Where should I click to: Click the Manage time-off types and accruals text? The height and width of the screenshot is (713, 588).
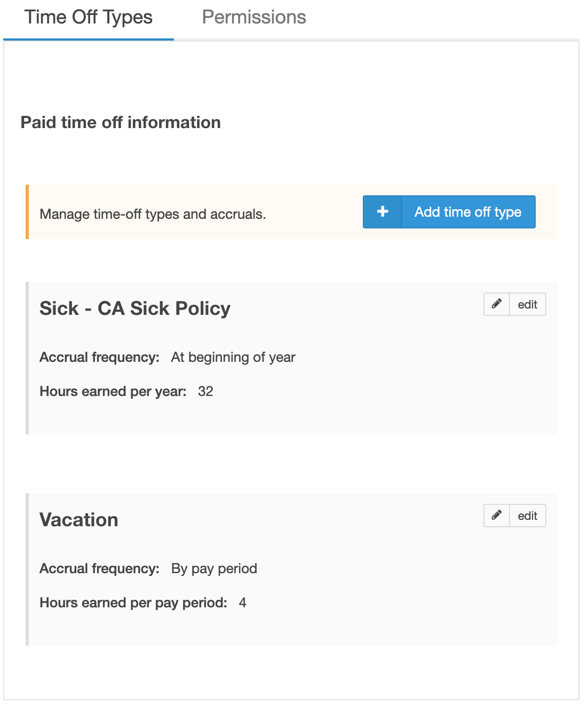point(153,214)
